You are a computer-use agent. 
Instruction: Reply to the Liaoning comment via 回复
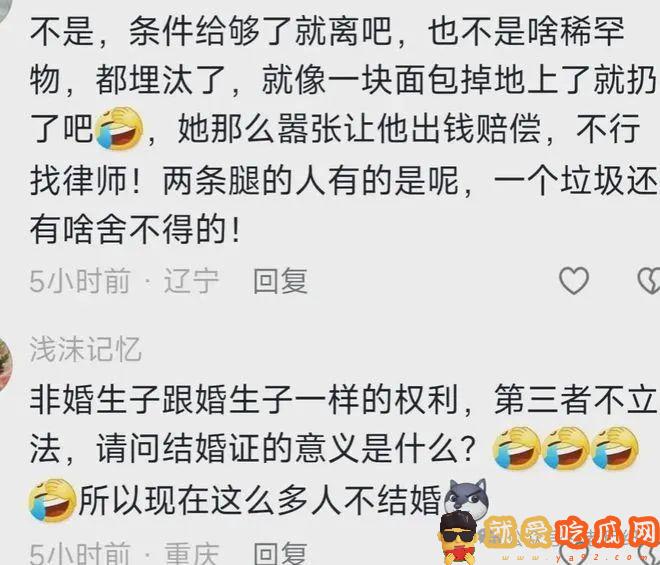(x=280, y=281)
